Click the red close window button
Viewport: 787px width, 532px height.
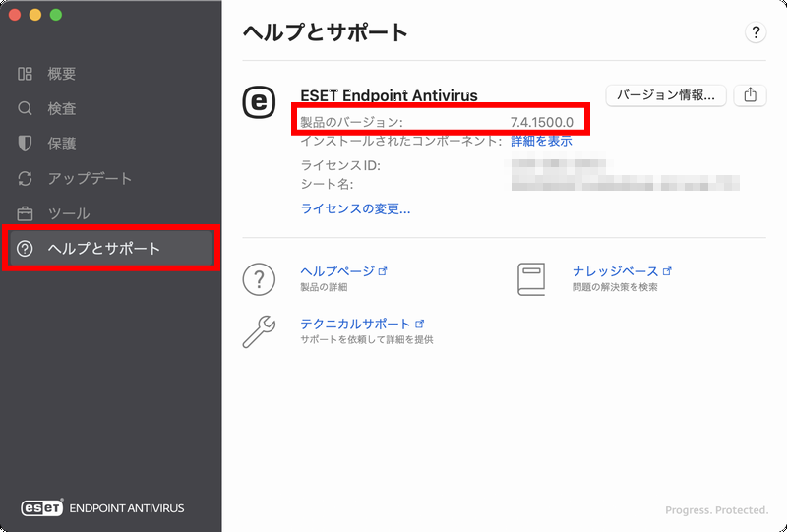point(15,15)
